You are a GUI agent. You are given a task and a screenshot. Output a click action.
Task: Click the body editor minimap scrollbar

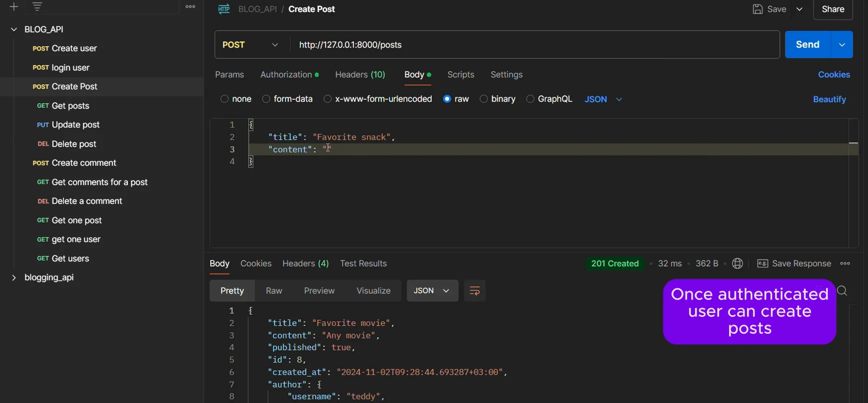[x=854, y=183]
